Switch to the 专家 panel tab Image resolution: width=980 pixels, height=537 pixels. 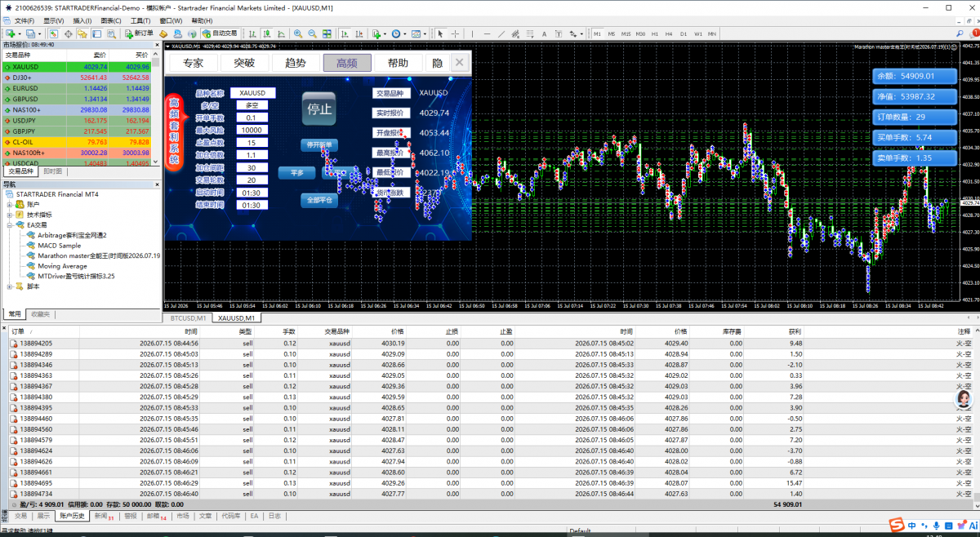pos(194,63)
